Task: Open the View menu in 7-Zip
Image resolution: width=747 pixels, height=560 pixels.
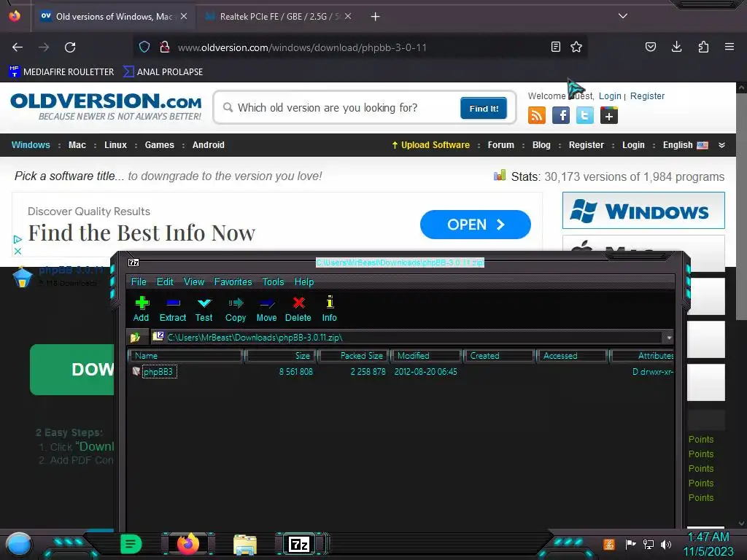Action: pos(194,281)
